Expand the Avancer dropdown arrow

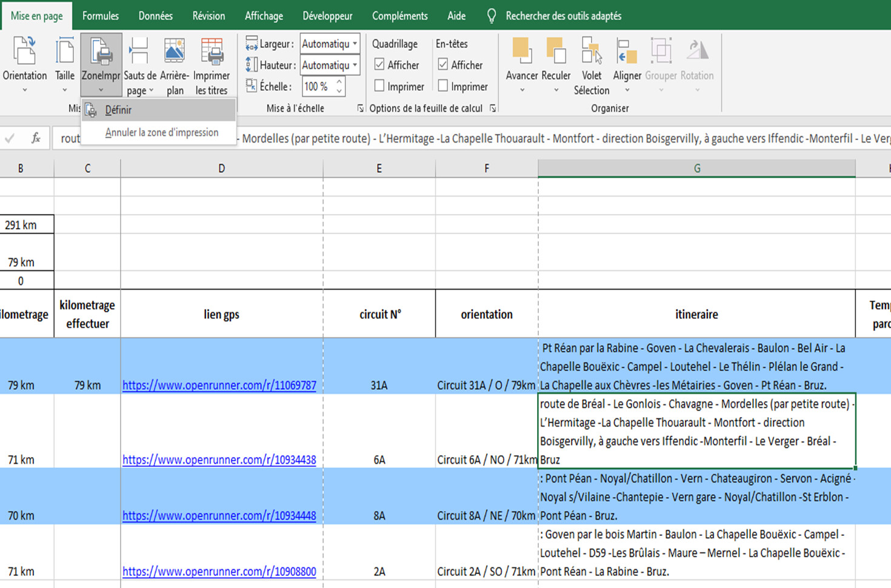(522, 90)
